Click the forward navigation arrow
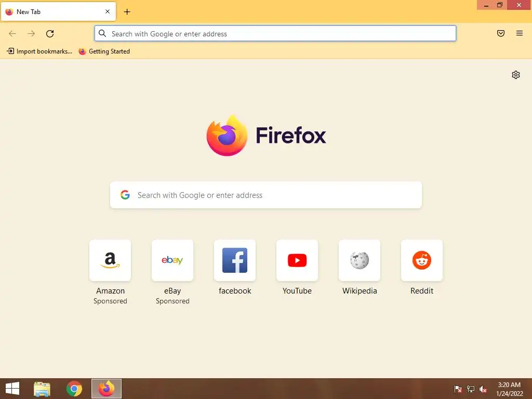The height and width of the screenshot is (399, 532). point(31,34)
